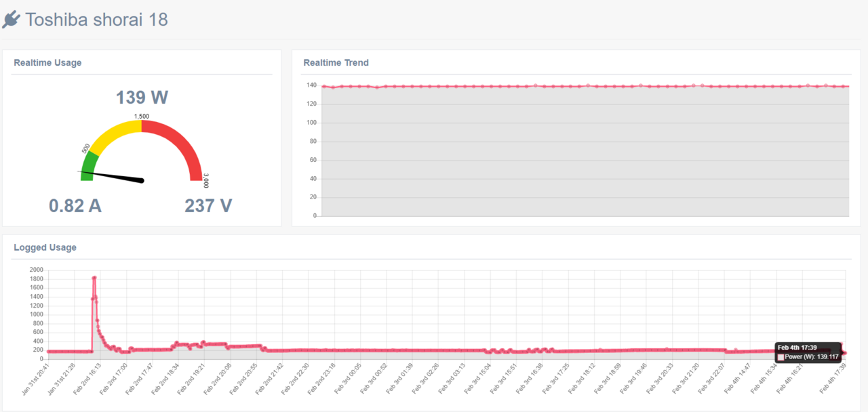Viewport: 868px width, 412px height.
Task: Click the 60 label on Realtime Trend axis
Action: 313,160
